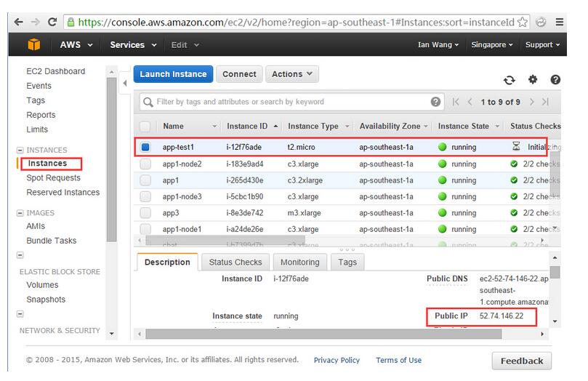Open the browser hamburger menu

[560, 22]
